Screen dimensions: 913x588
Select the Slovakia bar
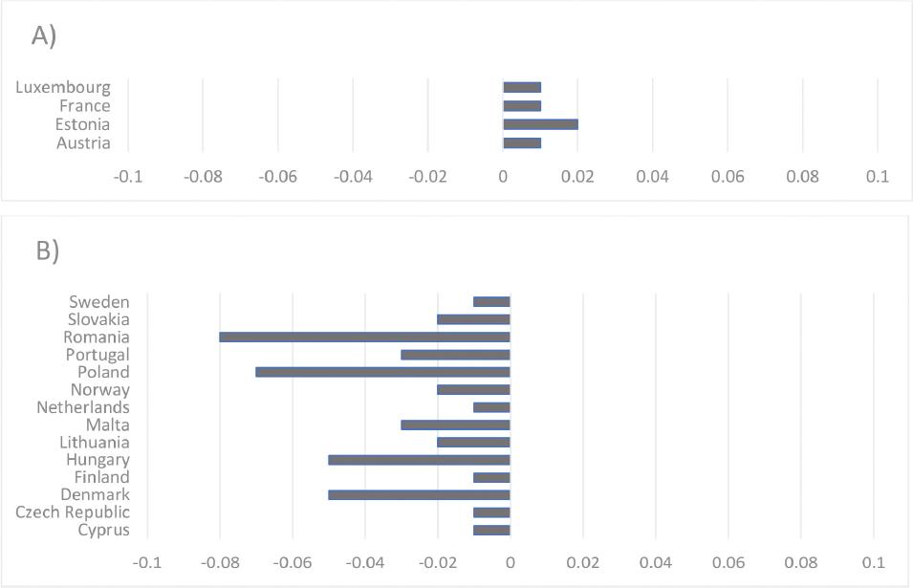tap(473, 319)
